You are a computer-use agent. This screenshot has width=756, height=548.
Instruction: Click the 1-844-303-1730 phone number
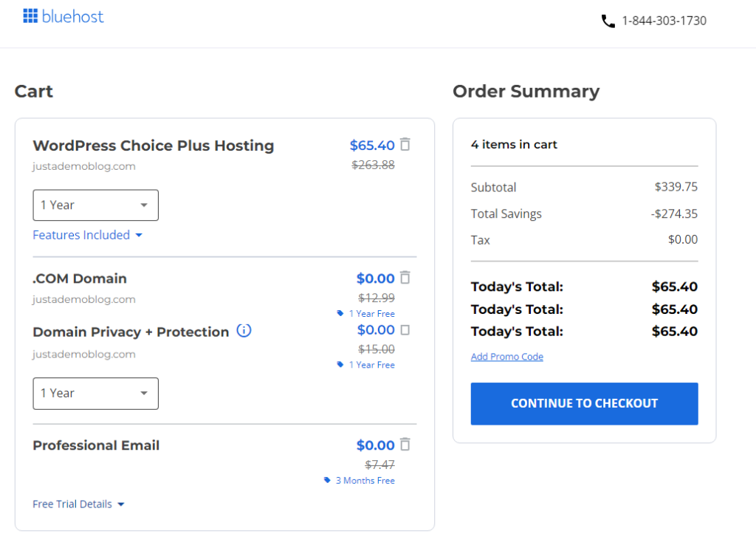[x=664, y=21]
